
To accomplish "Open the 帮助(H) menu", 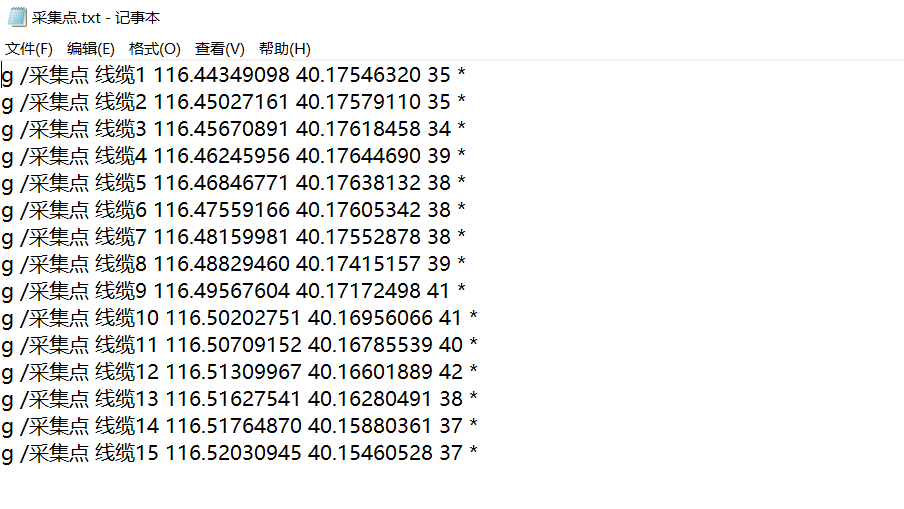I will point(285,48).
